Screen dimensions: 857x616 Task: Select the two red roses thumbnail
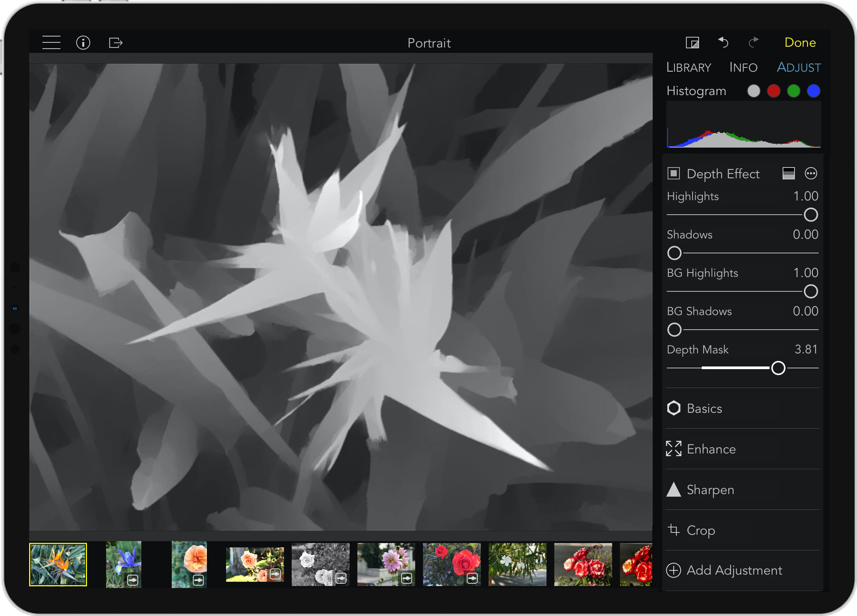click(452, 564)
